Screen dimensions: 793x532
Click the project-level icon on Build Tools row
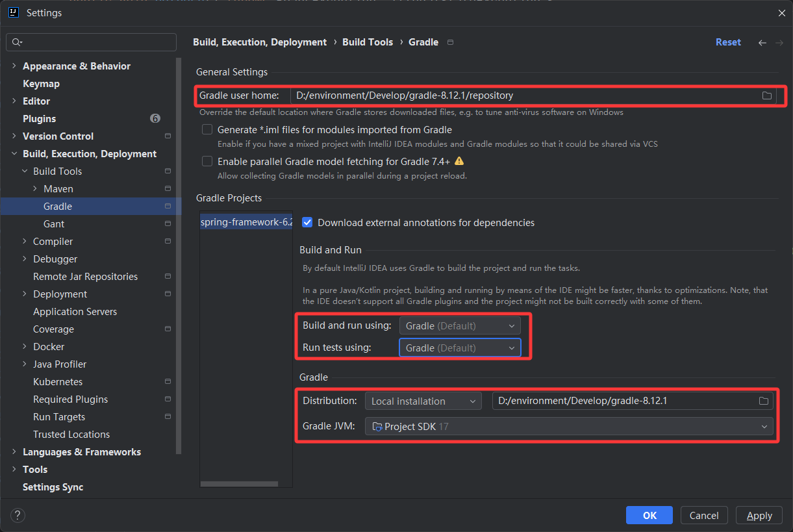coord(168,171)
